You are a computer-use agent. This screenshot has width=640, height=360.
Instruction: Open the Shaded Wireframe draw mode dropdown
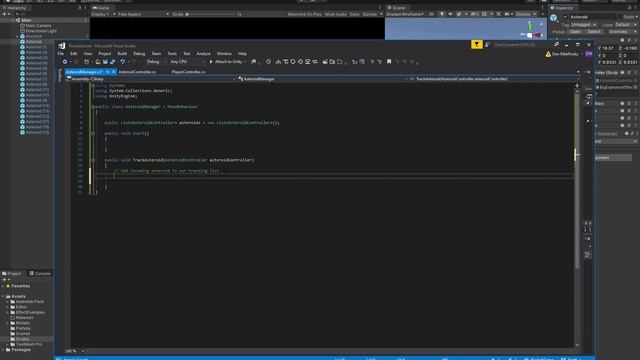tap(405, 14)
